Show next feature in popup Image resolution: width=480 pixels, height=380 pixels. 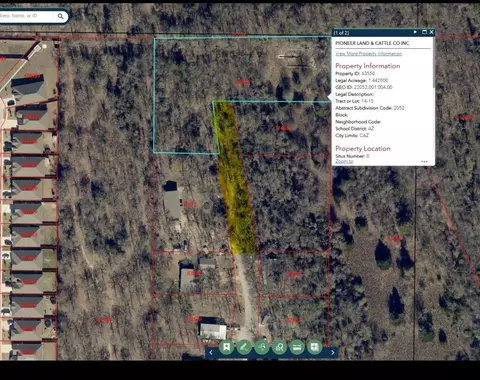click(x=415, y=32)
